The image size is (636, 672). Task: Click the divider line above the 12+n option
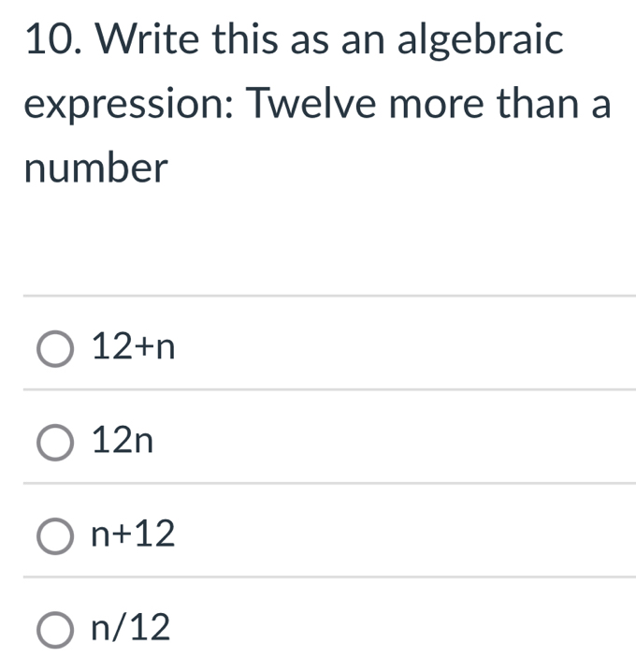click(329, 295)
